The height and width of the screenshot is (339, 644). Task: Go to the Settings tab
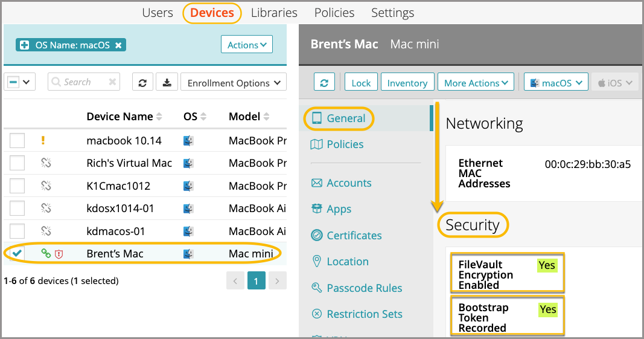[392, 13]
